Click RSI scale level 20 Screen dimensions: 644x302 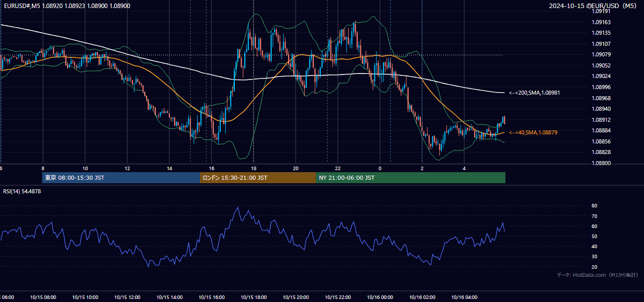coord(594,267)
